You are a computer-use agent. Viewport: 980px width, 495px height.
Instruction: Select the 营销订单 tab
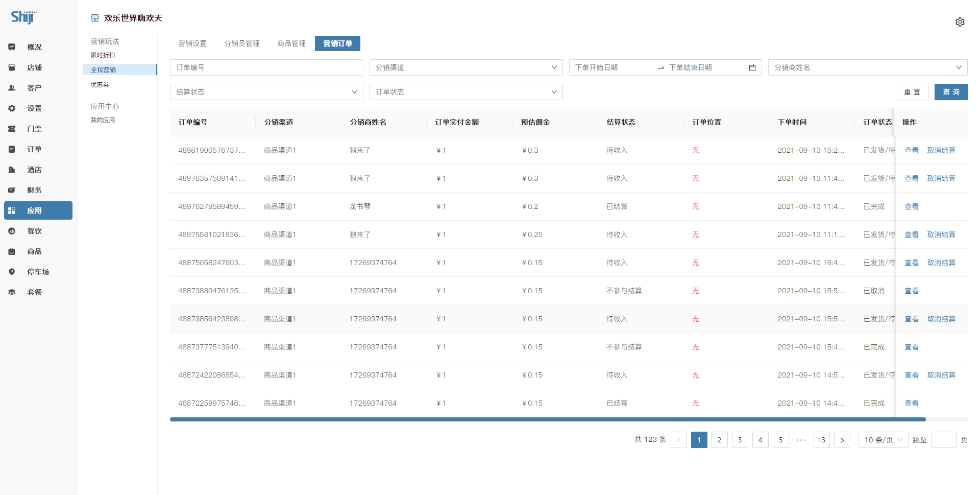[337, 43]
